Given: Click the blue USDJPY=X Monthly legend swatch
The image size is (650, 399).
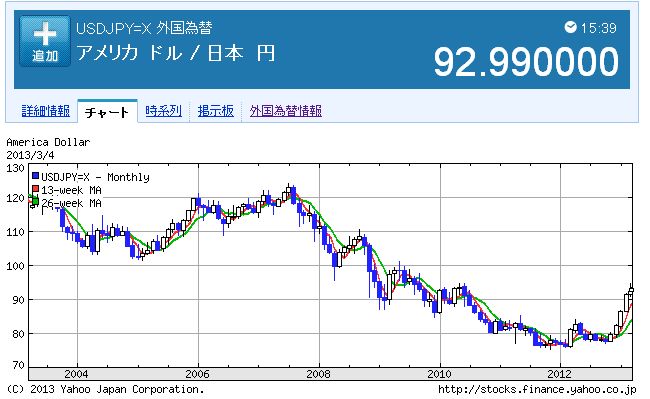Looking at the screenshot, I should click(x=36, y=176).
